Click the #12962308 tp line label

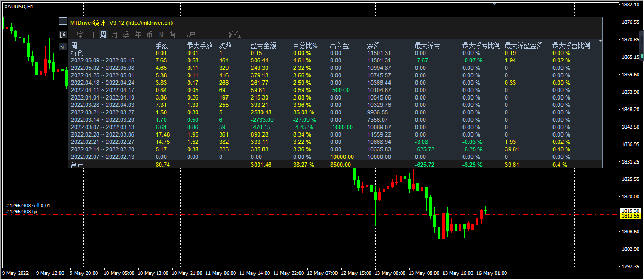click(21, 212)
